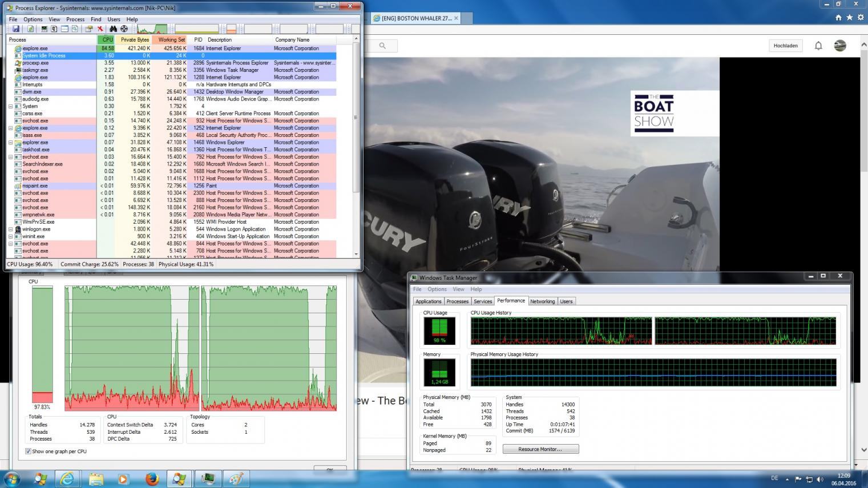Collapse the wininit.exe tree node
The image size is (868, 488).
[11, 236]
